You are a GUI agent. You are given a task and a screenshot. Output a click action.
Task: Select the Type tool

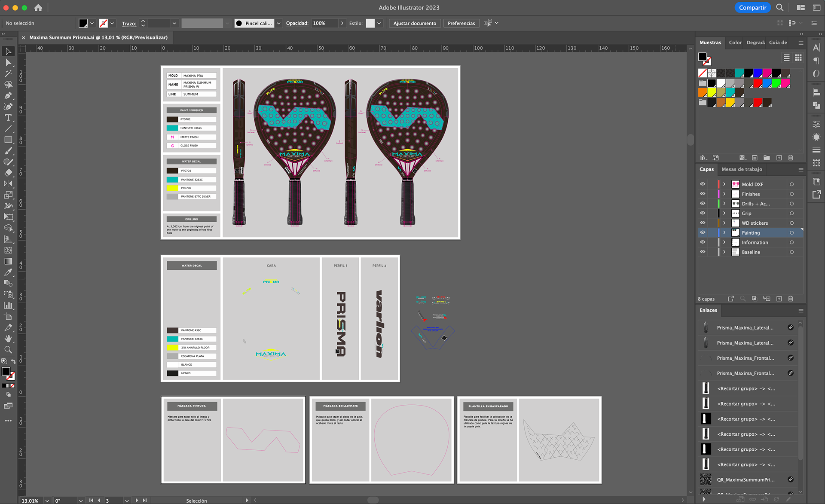pyautogui.click(x=8, y=118)
